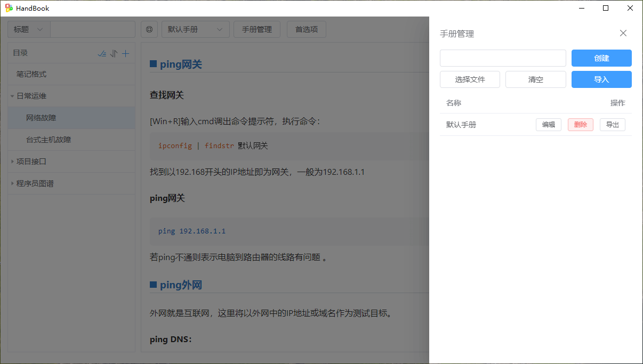Close the 手册管理 panel with X icon
The image size is (643, 364).
[x=623, y=33]
